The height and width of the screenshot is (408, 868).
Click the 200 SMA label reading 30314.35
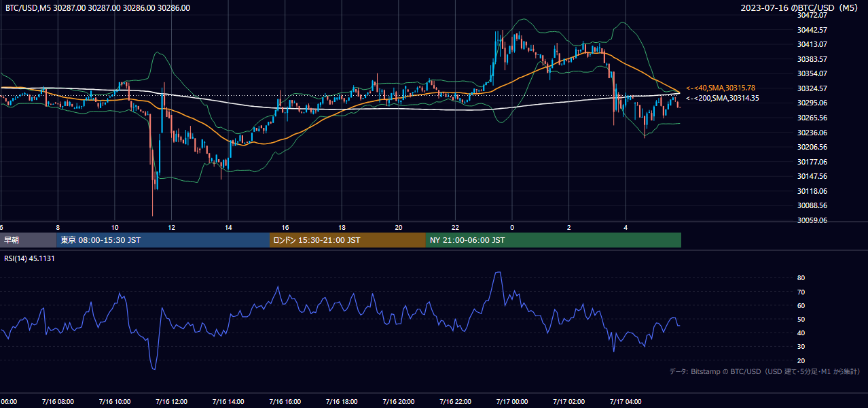722,98
